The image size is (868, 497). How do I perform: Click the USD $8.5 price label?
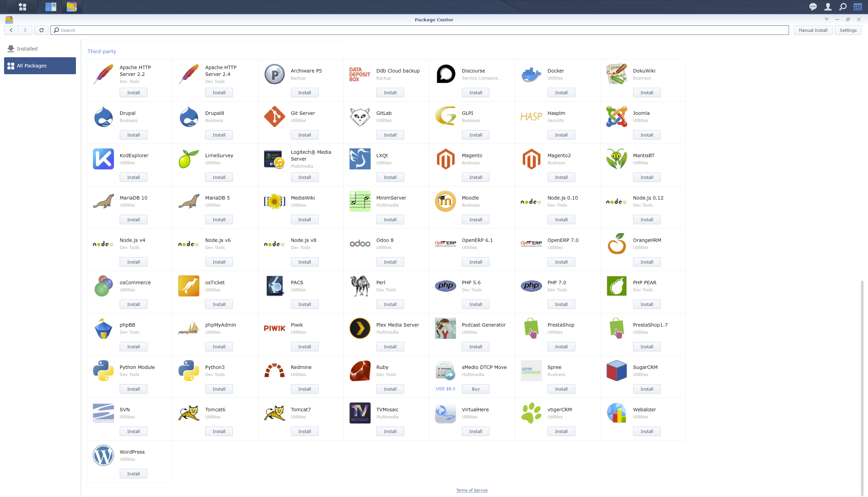pos(445,389)
